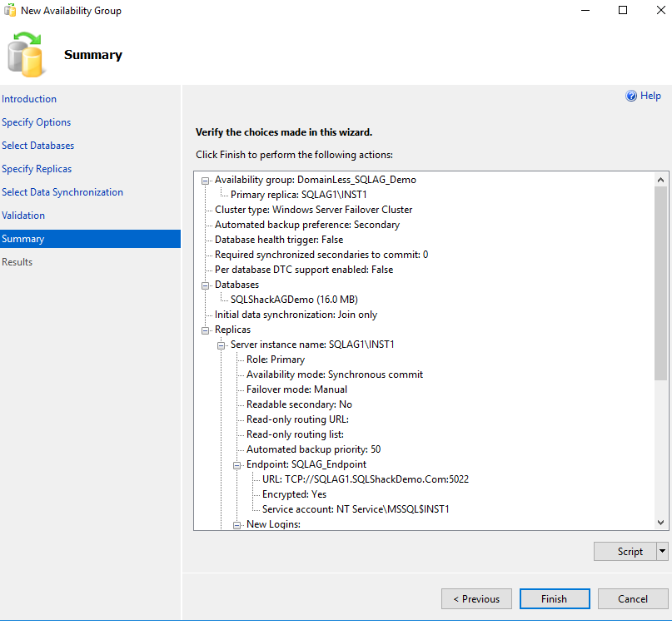
Task: Click the availability group icon in the header
Action: tap(27, 52)
